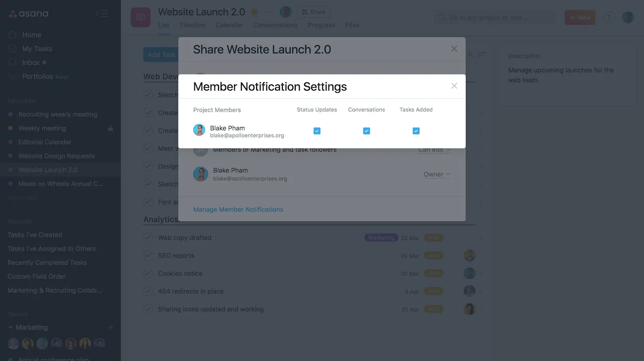Open the Help question mark menu
Viewport: 644px width, 361px height.
coord(608,17)
